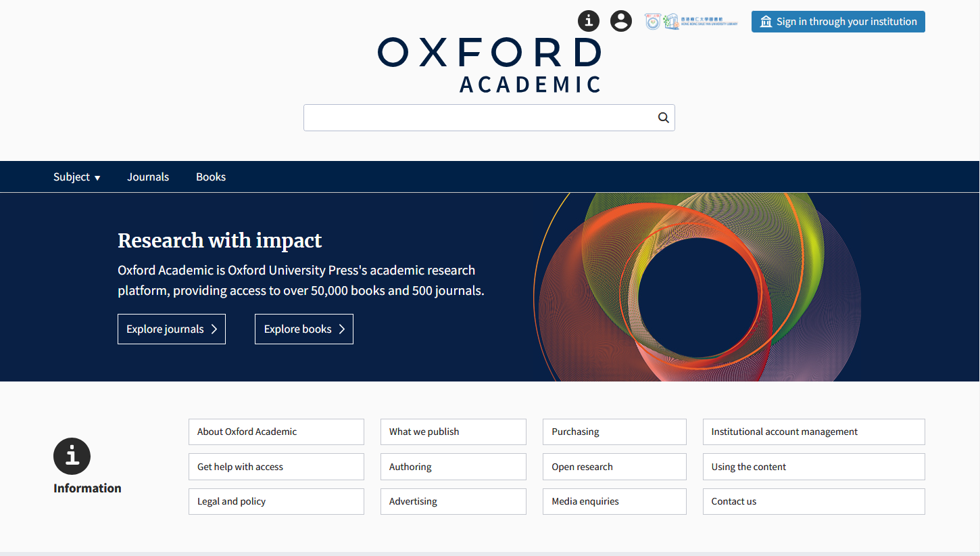Open Get help with access
Viewport: 980px width, 556px height.
click(x=276, y=467)
